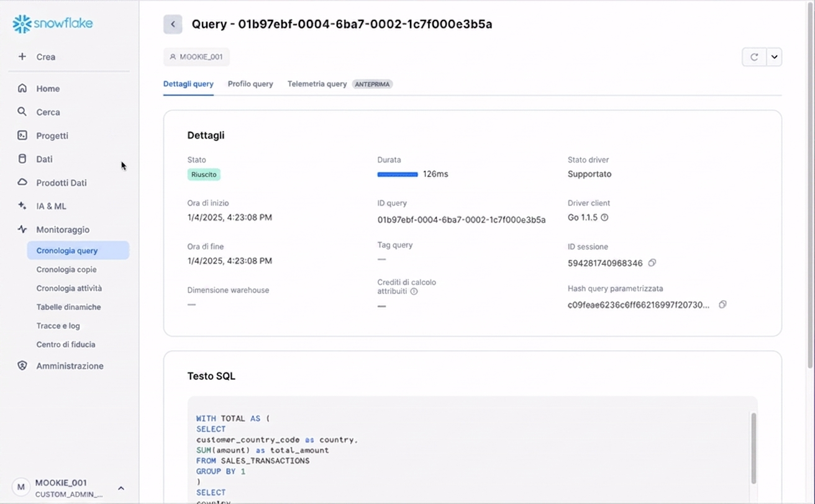The width and height of the screenshot is (815, 504).
Task: Click the Prodotti Dati cloud icon
Action: coord(22,182)
